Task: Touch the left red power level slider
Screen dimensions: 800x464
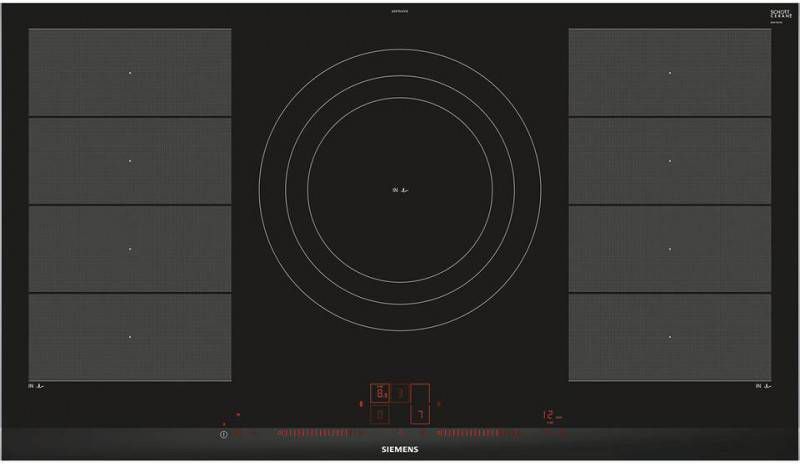Action: pos(310,434)
